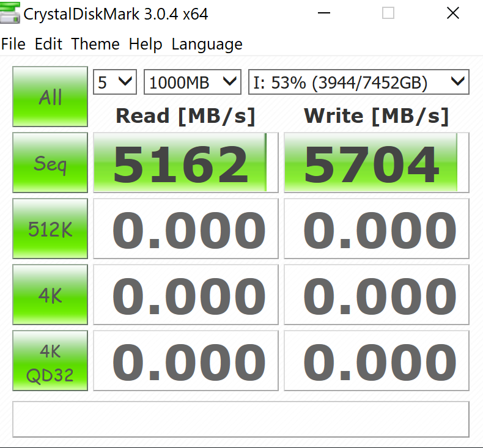Start the Seq sequential test

pos(50,163)
